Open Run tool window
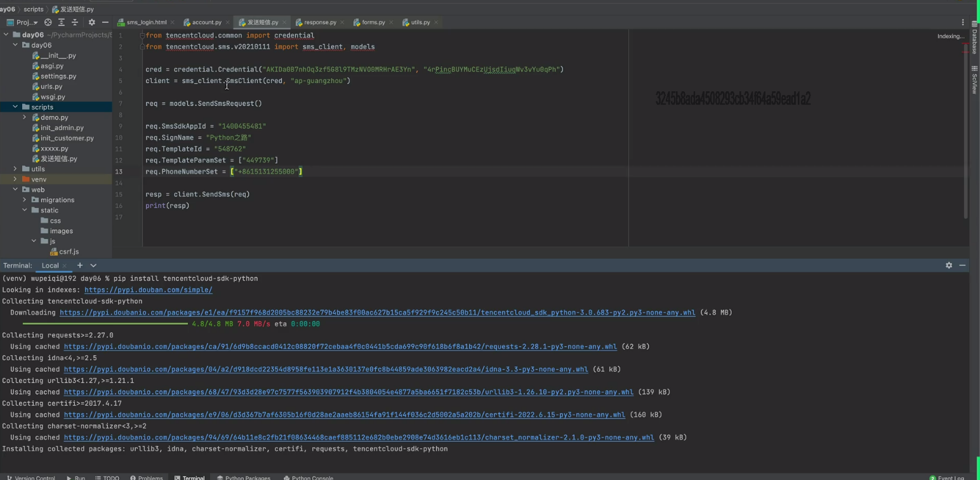 tap(76, 477)
